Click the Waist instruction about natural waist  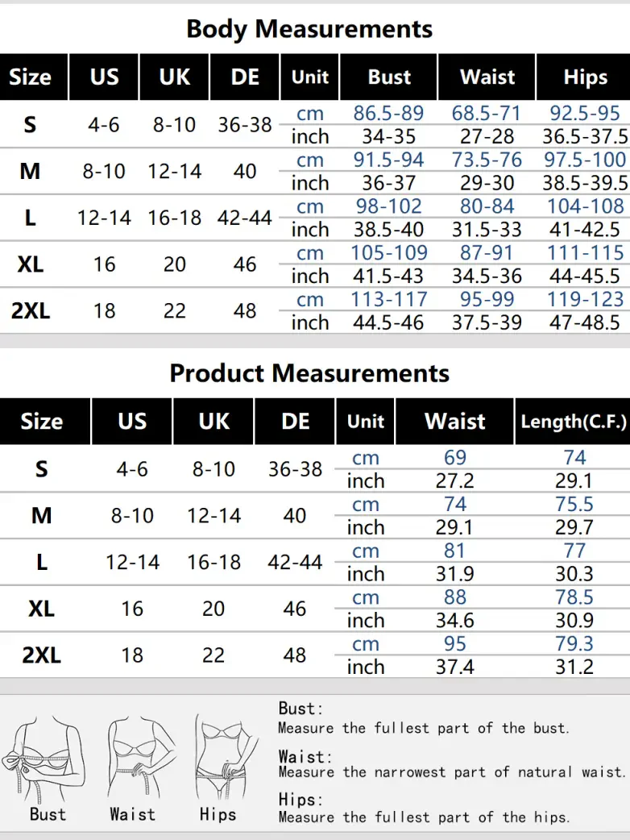click(452, 772)
